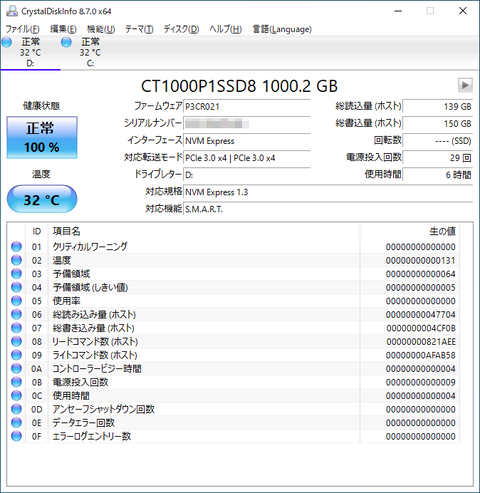Click status orb for ID 09 row

pyautogui.click(x=16, y=355)
